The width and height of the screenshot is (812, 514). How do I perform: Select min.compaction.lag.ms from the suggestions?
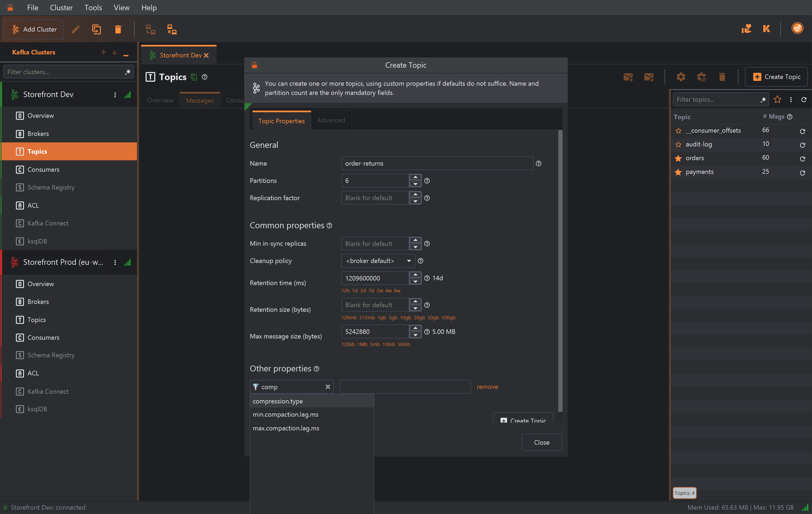click(312, 414)
